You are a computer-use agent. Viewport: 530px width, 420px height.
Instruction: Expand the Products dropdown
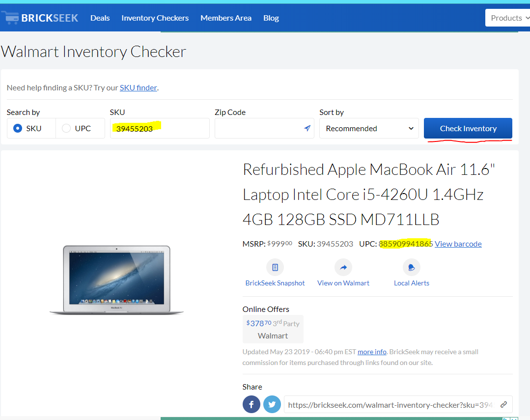coord(508,18)
